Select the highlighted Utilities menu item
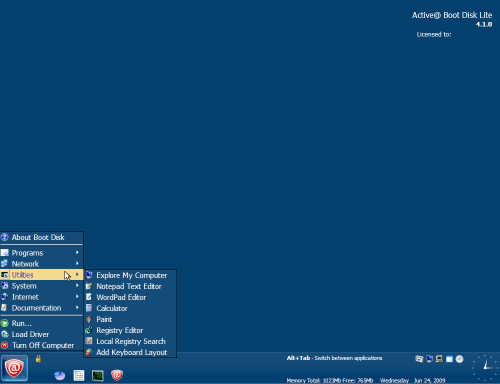 42,275
